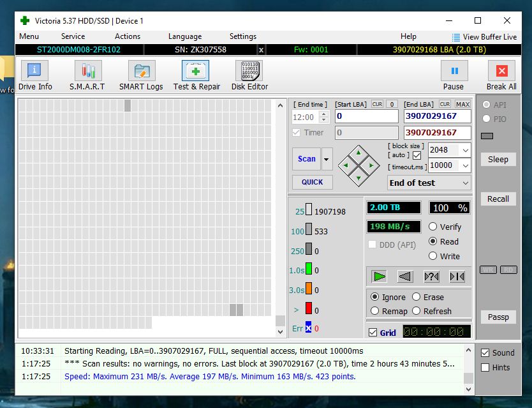The height and width of the screenshot is (408, 532).
Task: Click the Passp button
Action: pos(498,317)
